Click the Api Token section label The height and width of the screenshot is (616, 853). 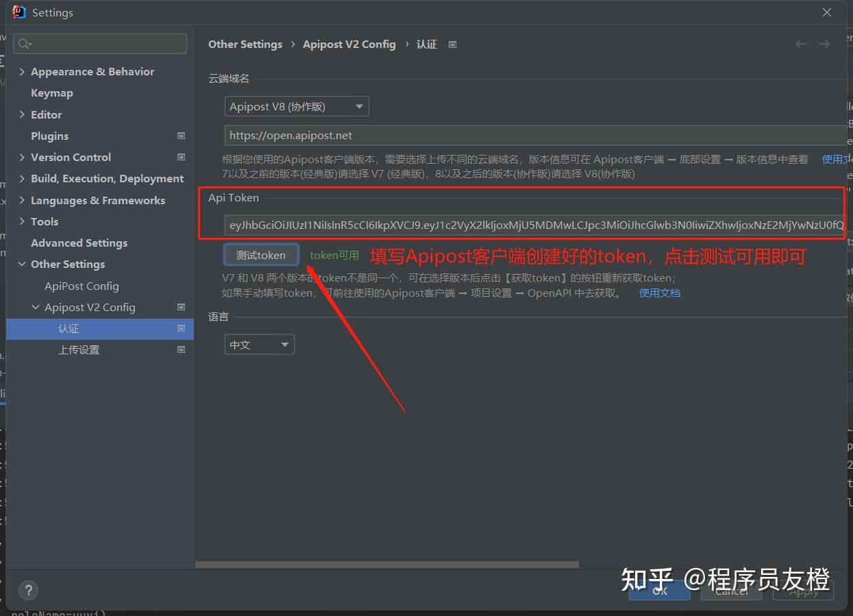click(x=234, y=197)
